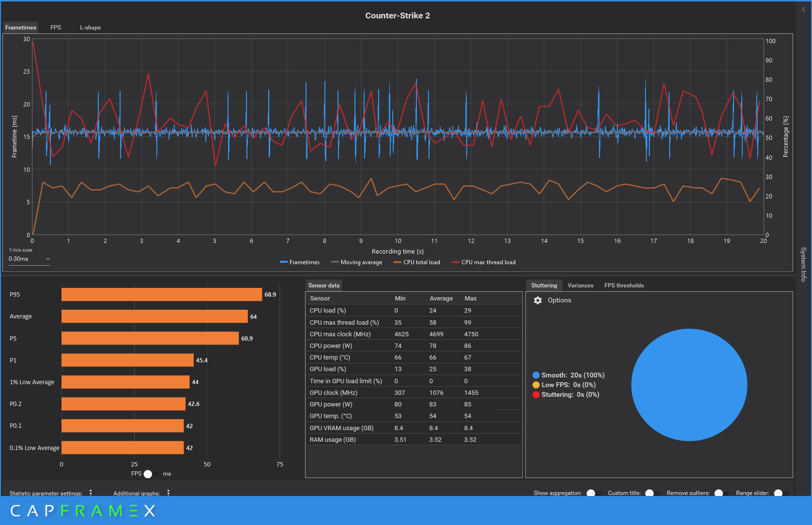The height and width of the screenshot is (525, 812).
Task: Select the CPU temp (°C) row
Action: coord(414,358)
